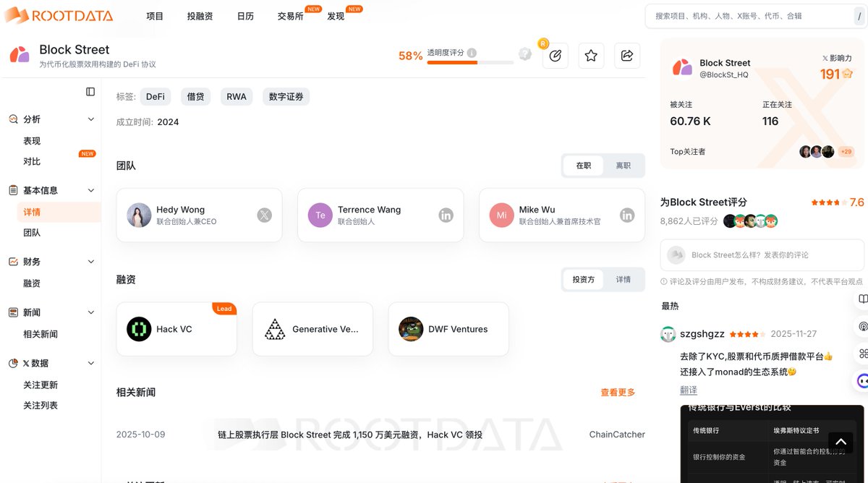The height and width of the screenshot is (483, 868).
Task: Select 相关新闻 in sidebar
Action: click(x=41, y=334)
